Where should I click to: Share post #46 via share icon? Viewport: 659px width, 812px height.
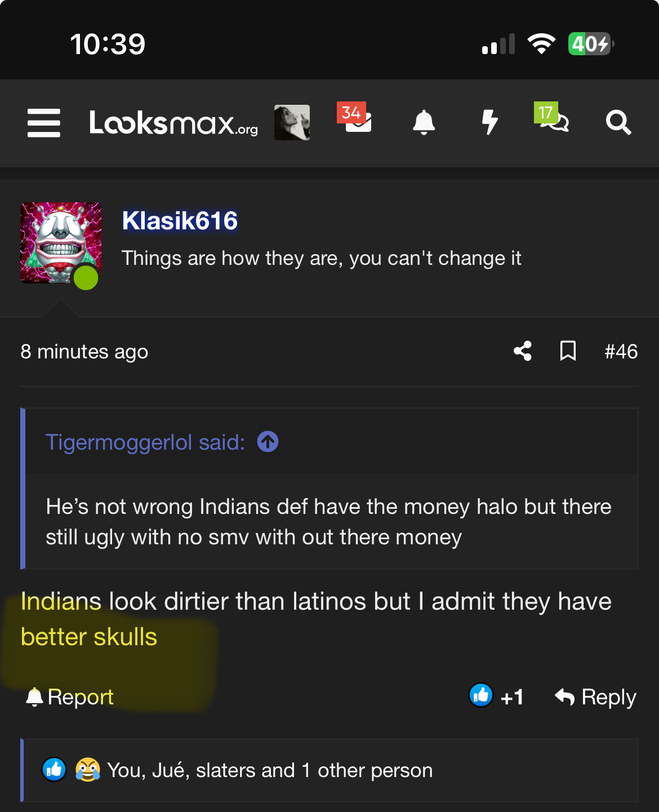523,351
